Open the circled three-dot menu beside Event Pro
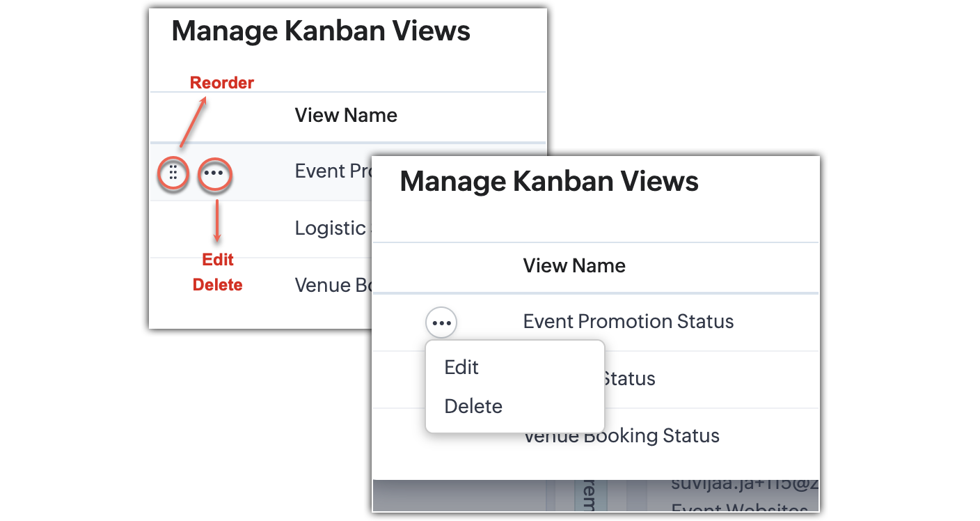 click(x=215, y=173)
